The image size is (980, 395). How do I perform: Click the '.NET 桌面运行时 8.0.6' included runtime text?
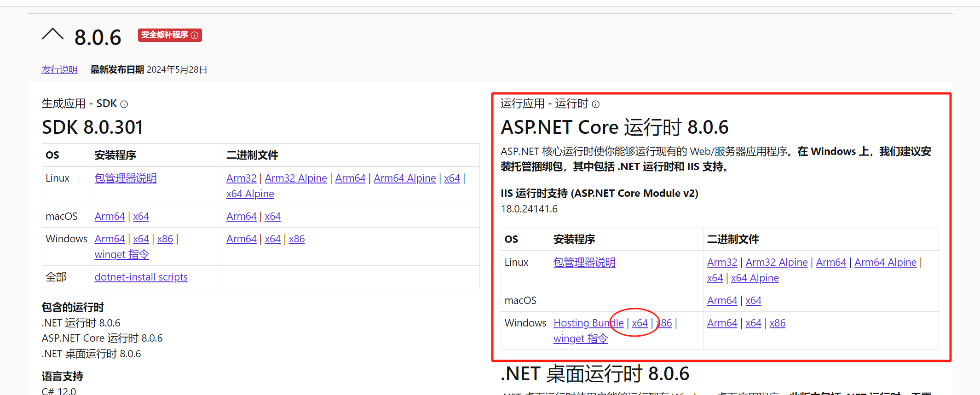pos(92,354)
